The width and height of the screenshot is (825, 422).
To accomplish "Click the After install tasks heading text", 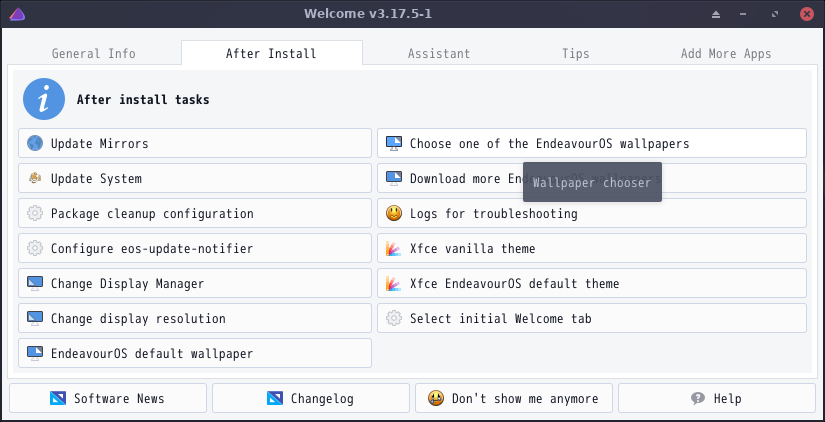I will [x=143, y=99].
